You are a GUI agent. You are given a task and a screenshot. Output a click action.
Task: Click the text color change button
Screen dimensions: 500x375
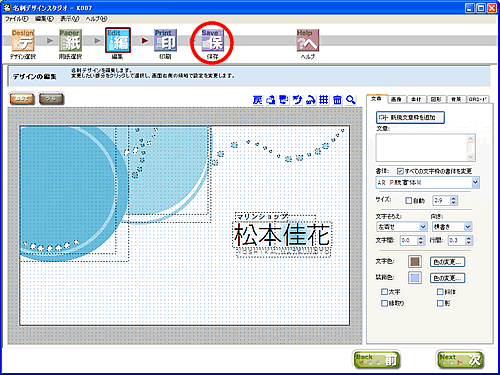(x=447, y=262)
